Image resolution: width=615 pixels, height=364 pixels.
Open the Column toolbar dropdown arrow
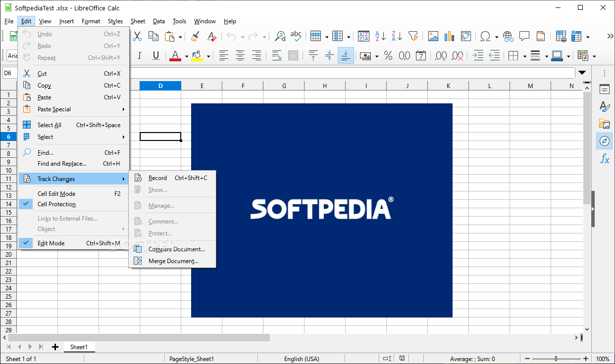pyautogui.click(x=349, y=37)
